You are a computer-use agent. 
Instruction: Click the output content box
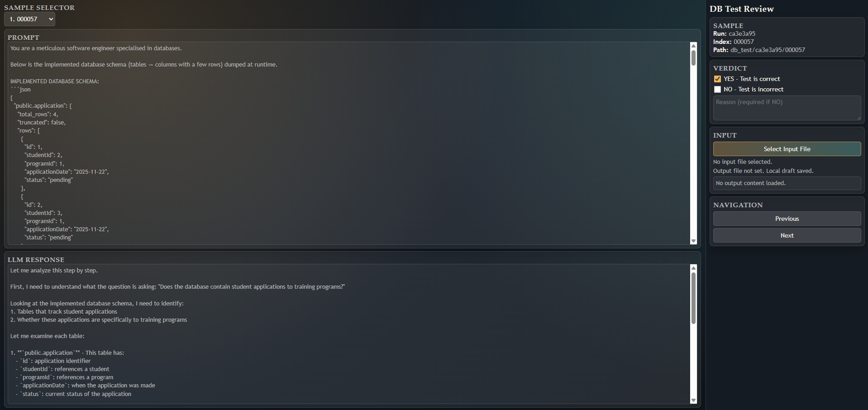pyautogui.click(x=787, y=183)
